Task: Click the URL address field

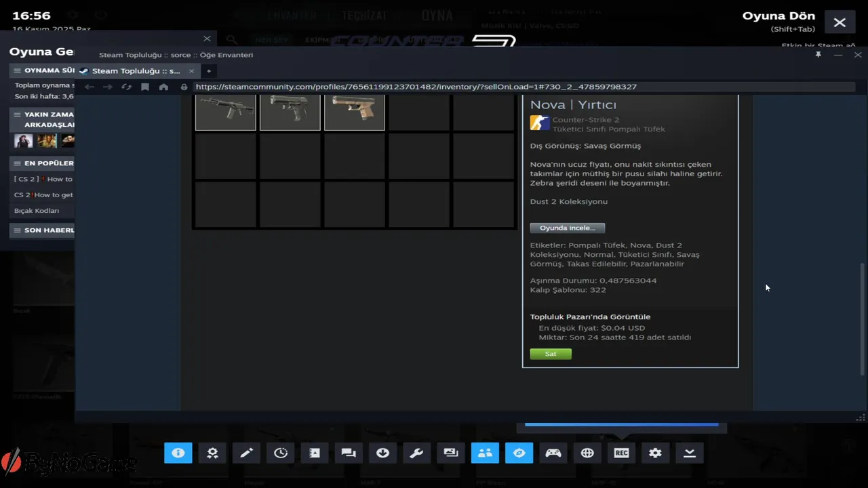Action: click(524, 87)
